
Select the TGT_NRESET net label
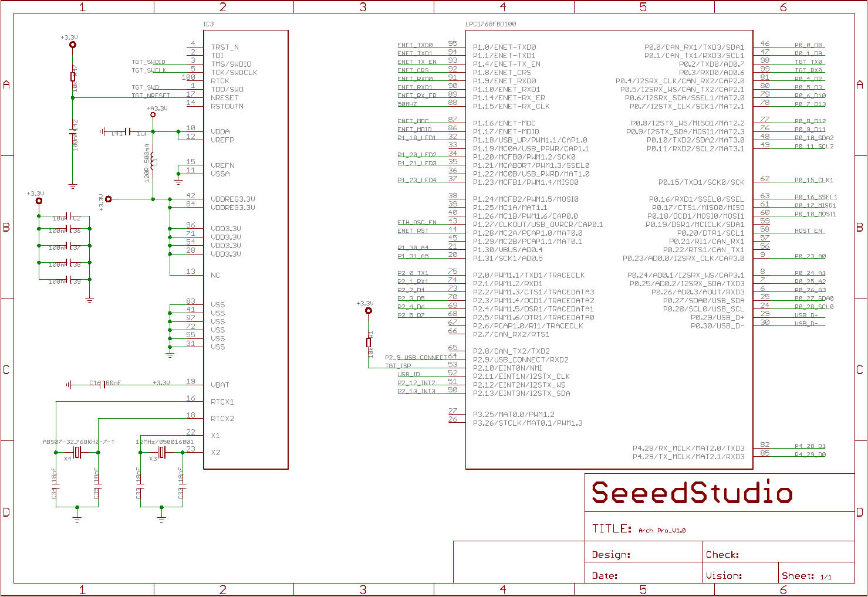click(151, 96)
